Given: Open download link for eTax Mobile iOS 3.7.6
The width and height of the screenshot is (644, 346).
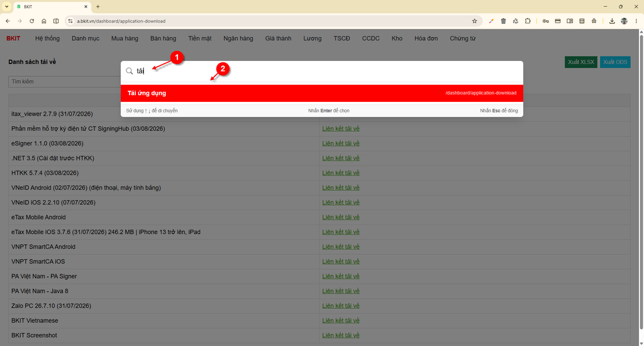Looking at the screenshot, I should tap(340, 232).
